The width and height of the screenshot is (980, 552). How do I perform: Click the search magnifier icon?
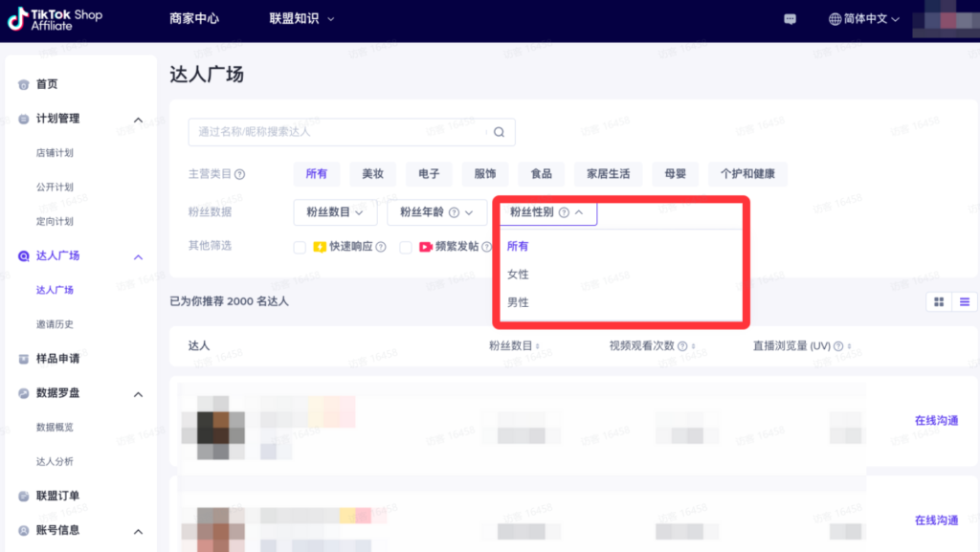point(499,132)
